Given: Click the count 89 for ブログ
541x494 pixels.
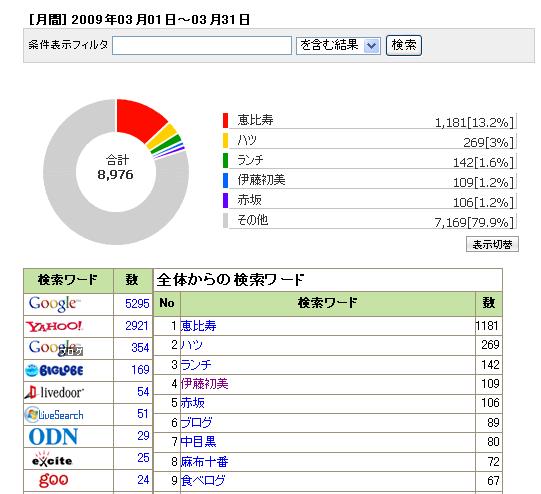Looking at the screenshot, I should [493, 423].
